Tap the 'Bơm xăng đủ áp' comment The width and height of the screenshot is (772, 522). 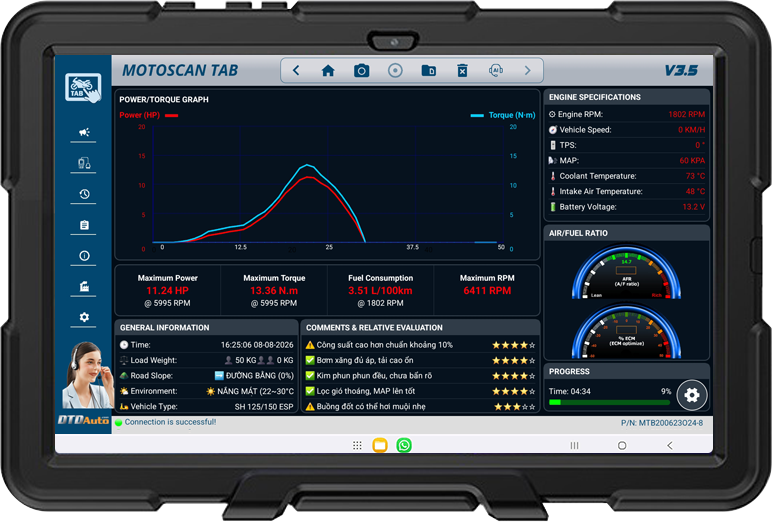click(x=365, y=360)
